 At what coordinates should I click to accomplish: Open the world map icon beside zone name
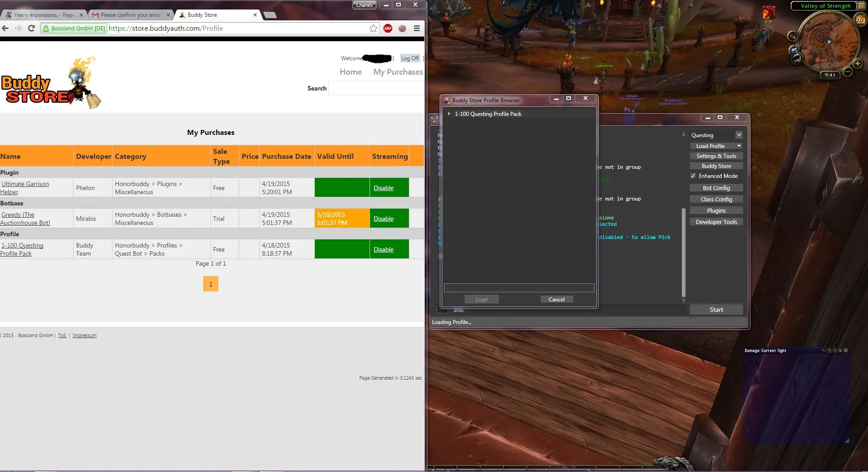point(861,6)
